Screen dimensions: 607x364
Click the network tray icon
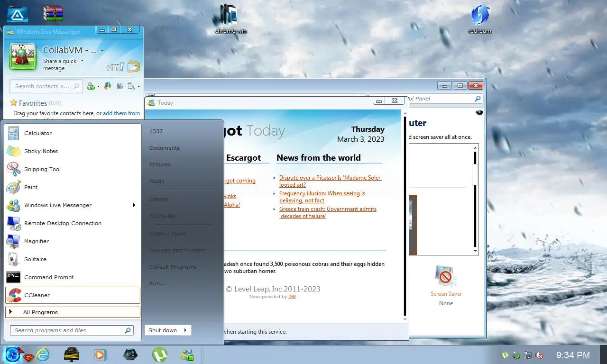click(x=528, y=355)
